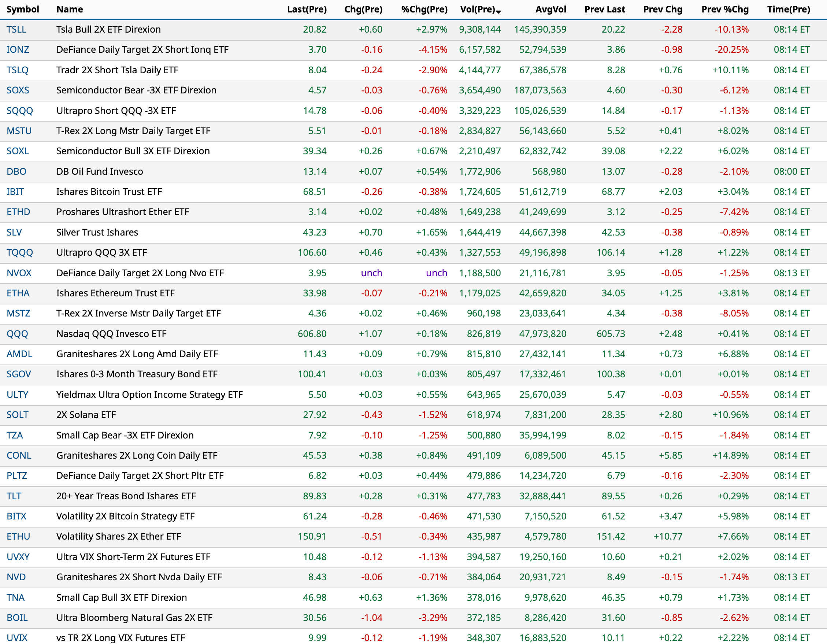Sort table by Symbol column header

[23, 9]
